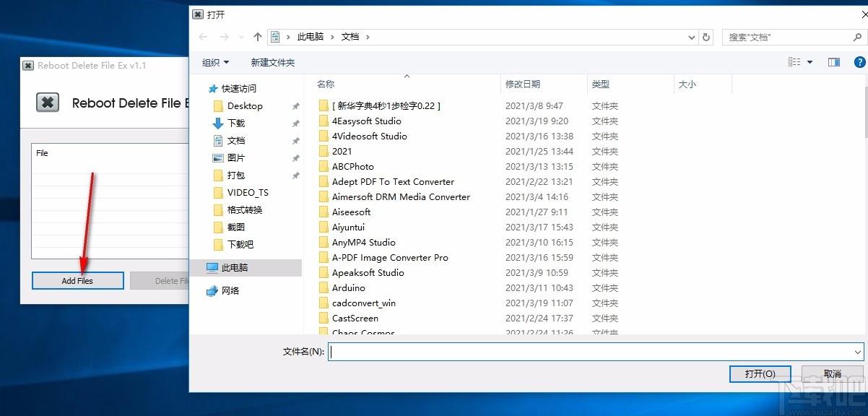Sort by 类型 column header

click(x=601, y=84)
